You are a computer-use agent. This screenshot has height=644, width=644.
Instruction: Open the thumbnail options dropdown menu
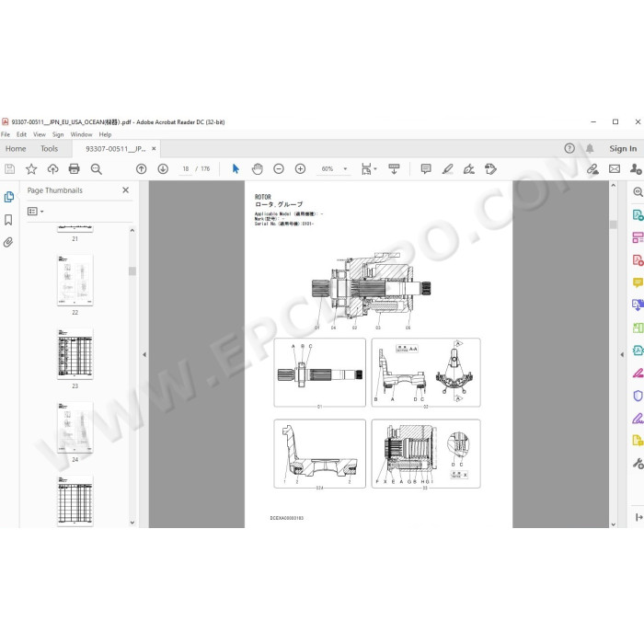35,211
